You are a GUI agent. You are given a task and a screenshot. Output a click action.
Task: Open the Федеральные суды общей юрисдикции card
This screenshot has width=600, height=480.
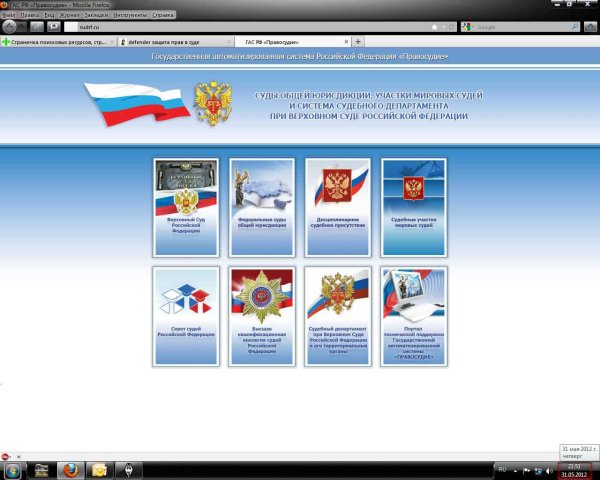(x=262, y=207)
